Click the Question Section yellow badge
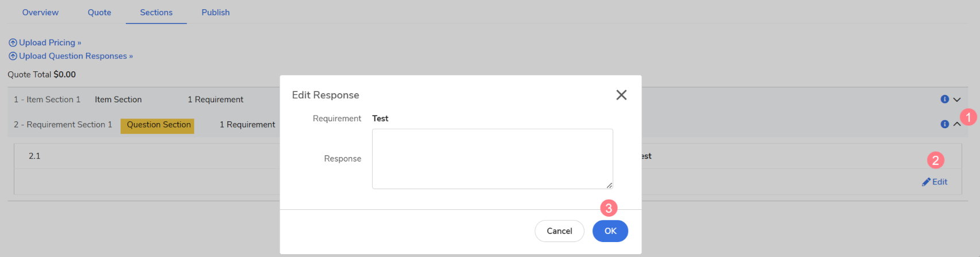The height and width of the screenshot is (257, 980). coord(158,125)
